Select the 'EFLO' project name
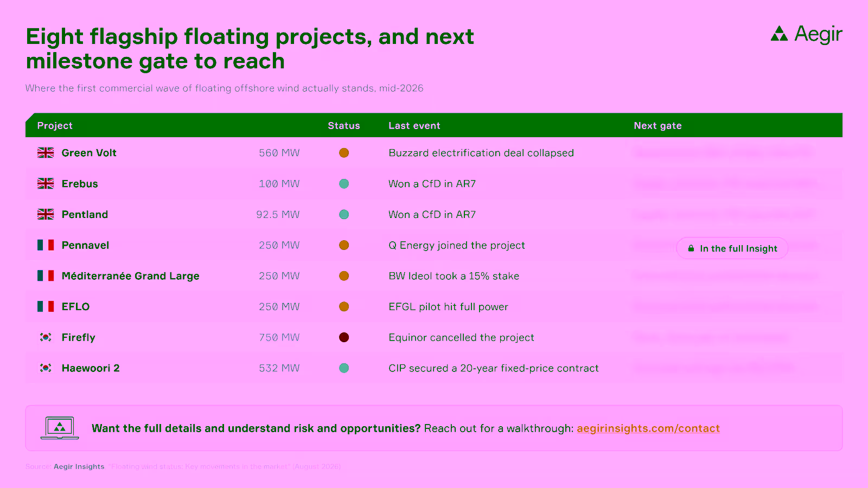 coord(75,306)
